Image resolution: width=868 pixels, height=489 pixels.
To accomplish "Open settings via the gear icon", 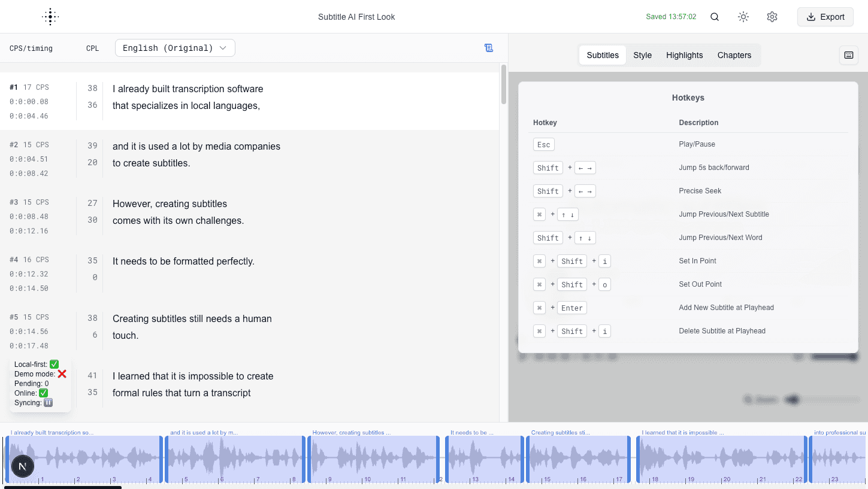I will click(772, 17).
